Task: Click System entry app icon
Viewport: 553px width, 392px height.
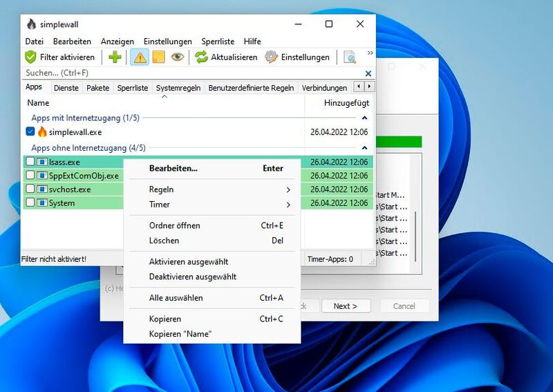Action: [x=42, y=203]
